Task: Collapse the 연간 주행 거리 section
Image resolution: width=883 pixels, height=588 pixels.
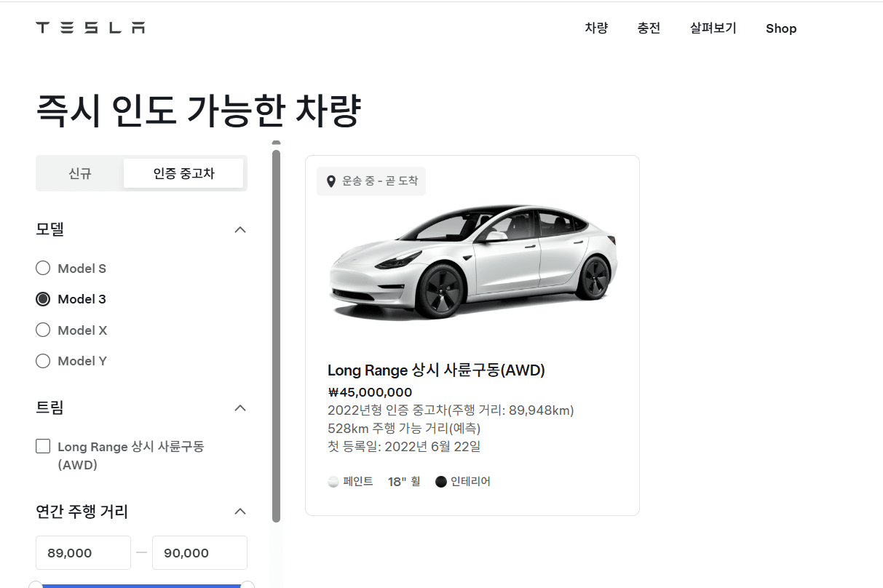Action: [x=240, y=512]
